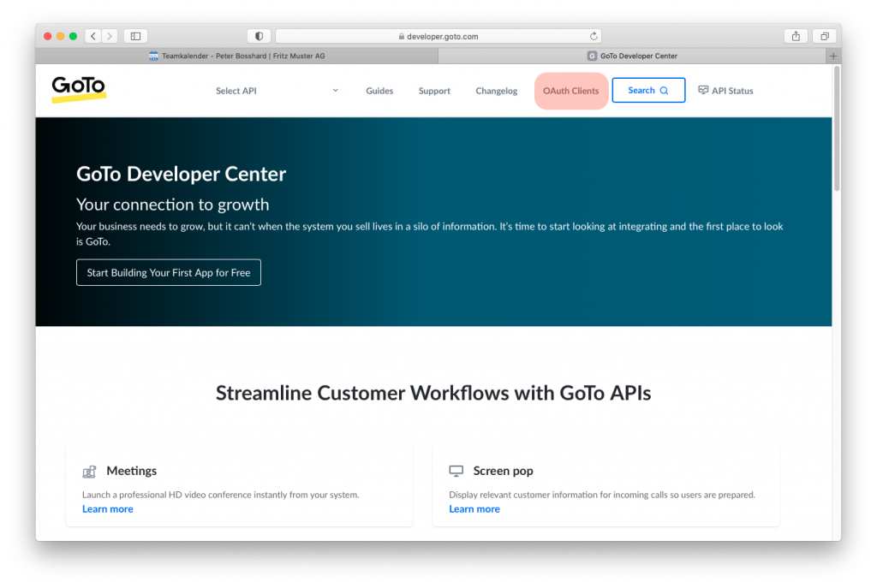
Task: Go forward with Safari's forward arrow
Action: click(x=110, y=36)
